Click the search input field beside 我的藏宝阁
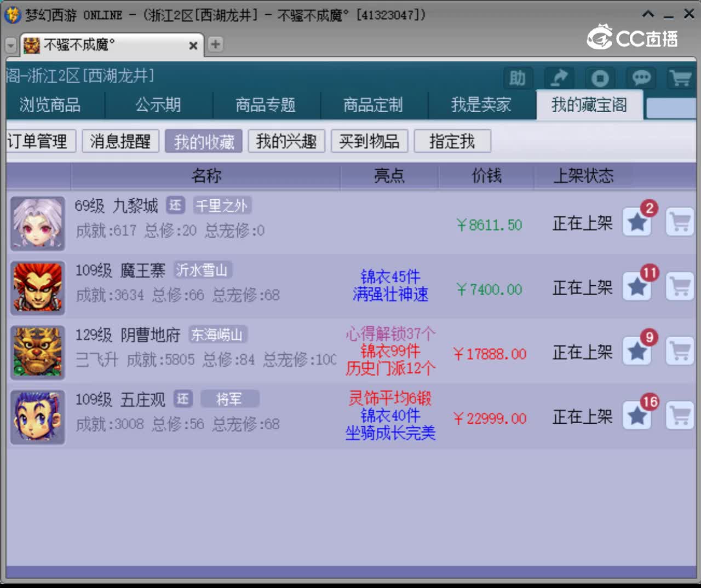The height and width of the screenshot is (588, 701). (671, 108)
